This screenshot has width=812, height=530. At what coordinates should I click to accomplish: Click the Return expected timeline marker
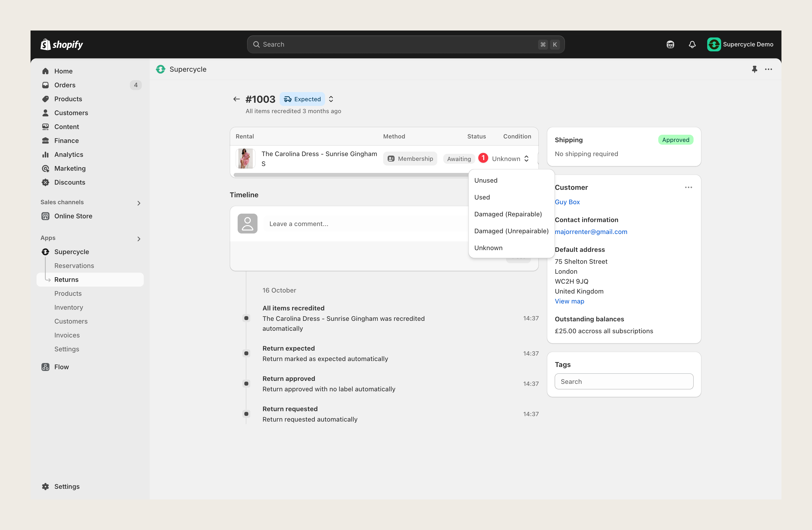click(246, 353)
